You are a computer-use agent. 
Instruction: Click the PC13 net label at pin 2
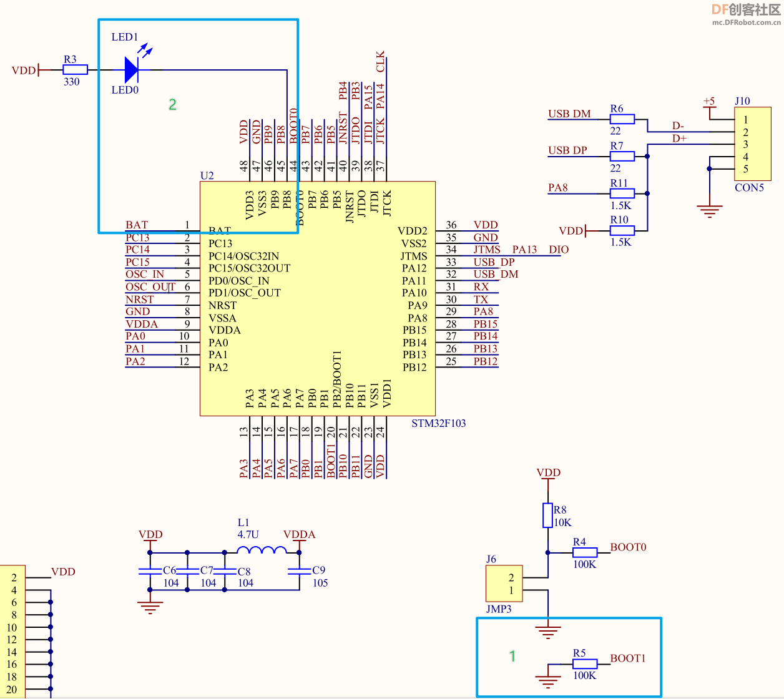click(137, 238)
